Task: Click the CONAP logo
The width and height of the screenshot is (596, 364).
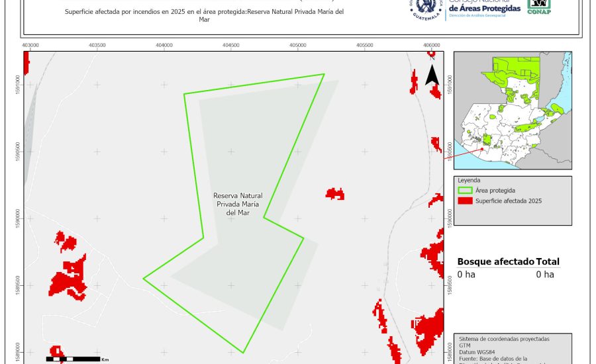Action: tap(539, 7)
